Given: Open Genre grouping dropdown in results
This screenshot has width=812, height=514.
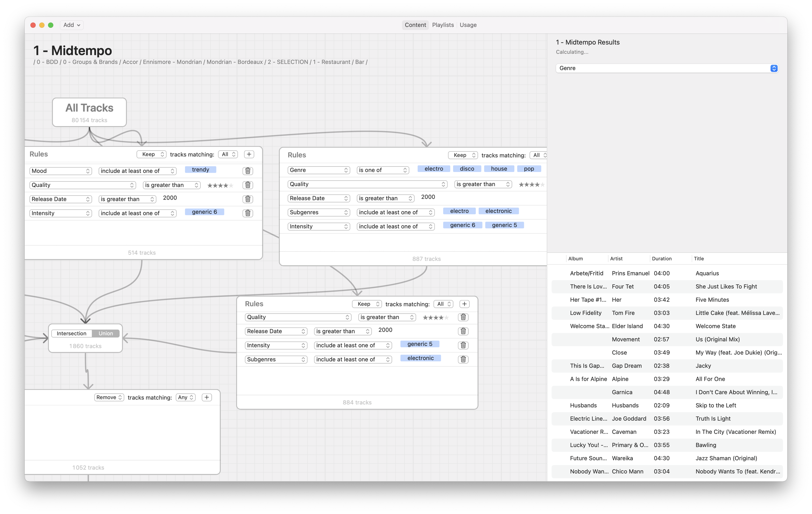Looking at the screenshot, I should tap(666, 68).
